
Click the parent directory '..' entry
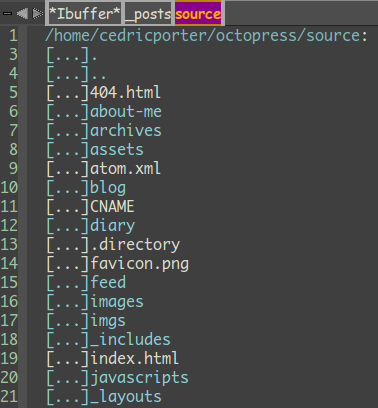tap(98, 74)
